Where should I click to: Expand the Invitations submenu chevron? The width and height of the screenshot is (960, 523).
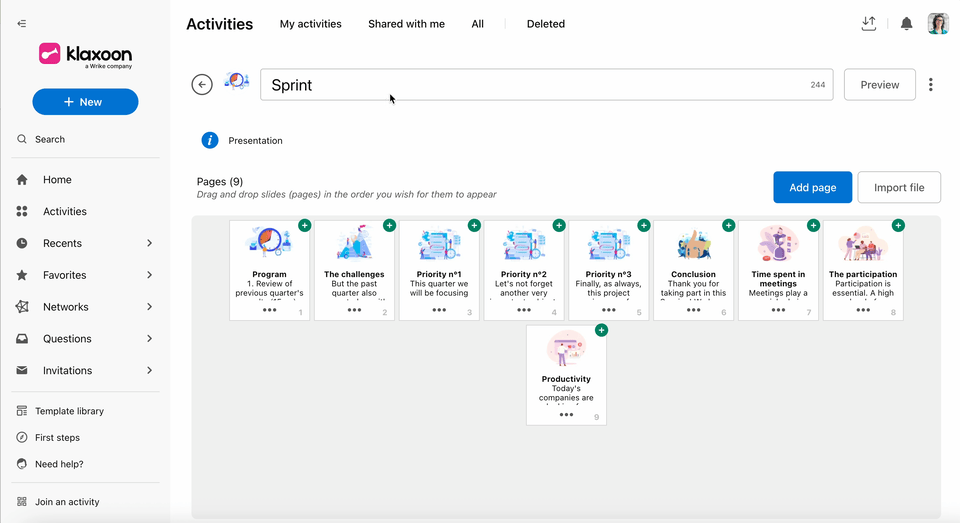(149, 371)
